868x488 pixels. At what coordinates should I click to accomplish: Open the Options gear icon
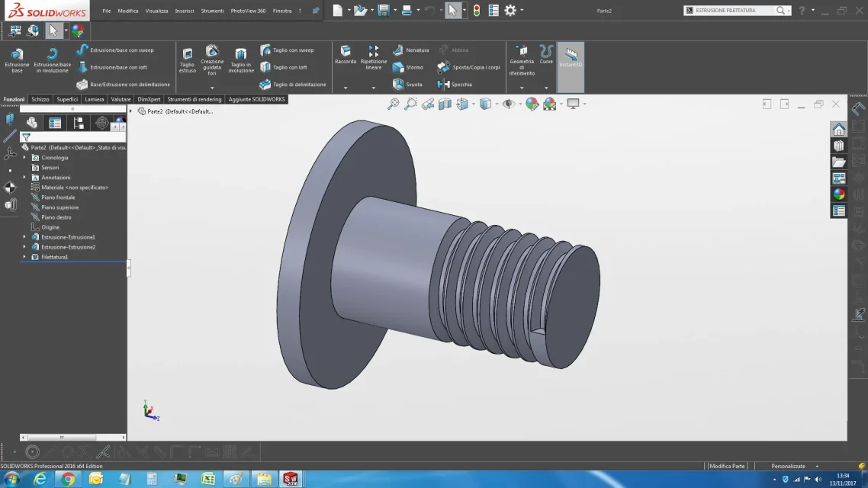[510, 11]
